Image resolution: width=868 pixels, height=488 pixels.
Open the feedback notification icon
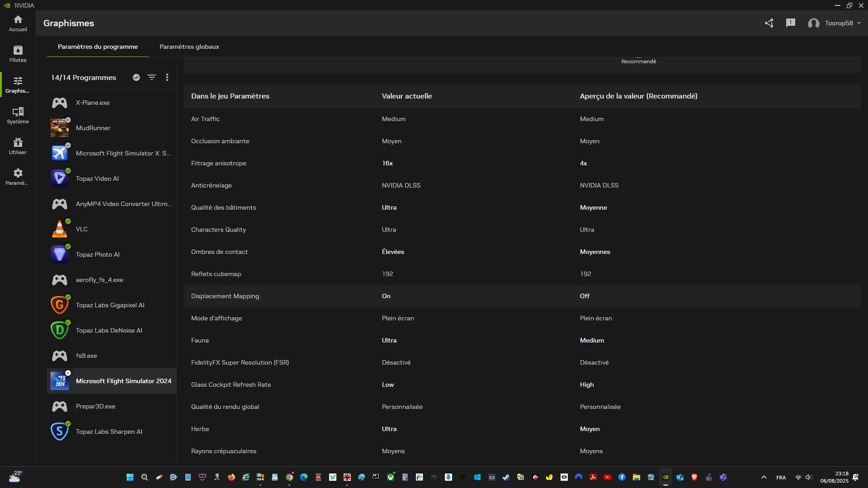pos(790,23)
